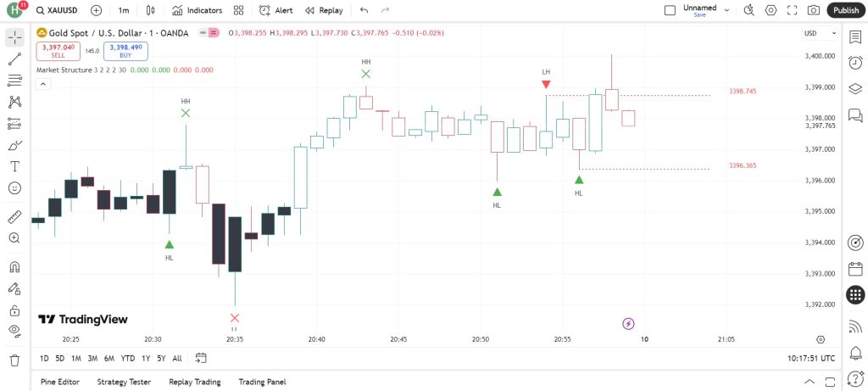Expand the Unnamed layout dropdown arrow
Image resolution: width=868 pixels, height=391 pixels.
(726, 10)
